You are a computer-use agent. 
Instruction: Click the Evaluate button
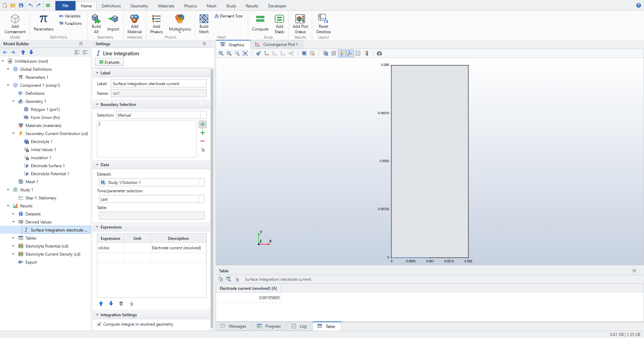109,62
